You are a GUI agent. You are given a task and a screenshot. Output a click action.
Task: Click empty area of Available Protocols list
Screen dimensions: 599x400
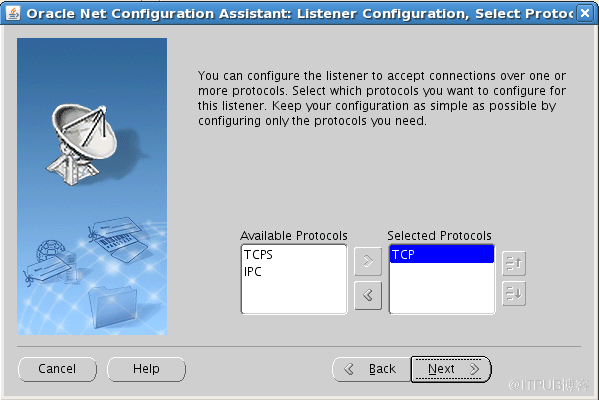(x=294, y=296)
